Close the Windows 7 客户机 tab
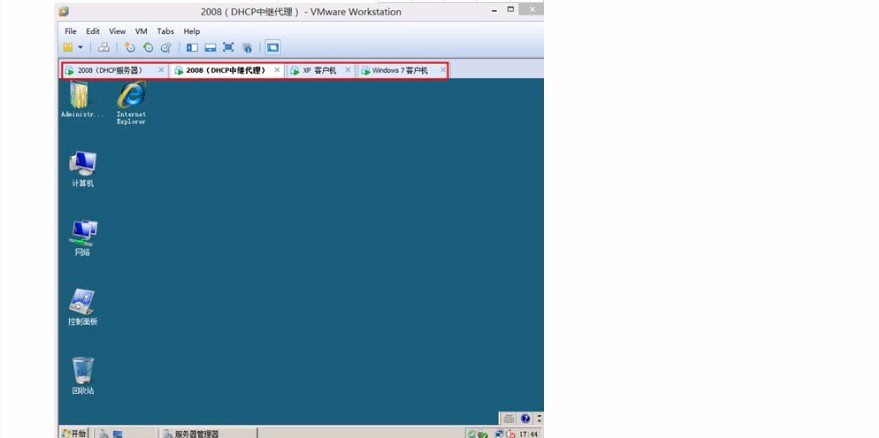Screen dimensions: 879x438 coord(443,70)
